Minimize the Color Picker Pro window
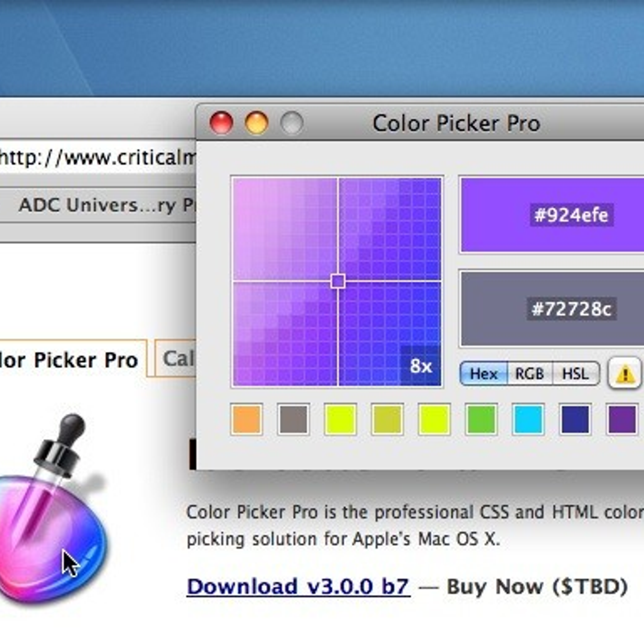The width and height of the screenshot is (644, 644). 256,123
